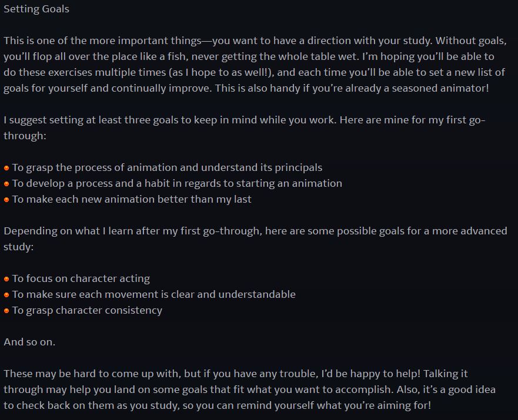Screen dimensions: 518x420
Task: Click the 'Setting Goals' heading
Action: click(36, 9)
